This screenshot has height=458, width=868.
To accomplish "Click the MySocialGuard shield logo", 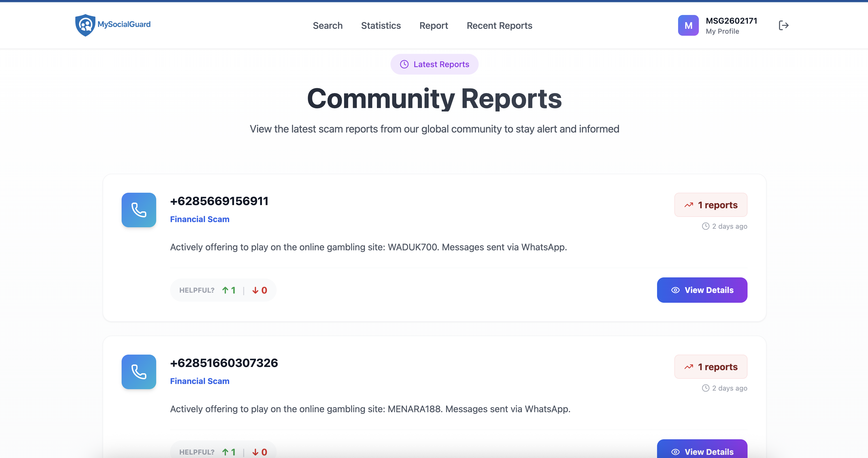I will click(x=85, y=25).
